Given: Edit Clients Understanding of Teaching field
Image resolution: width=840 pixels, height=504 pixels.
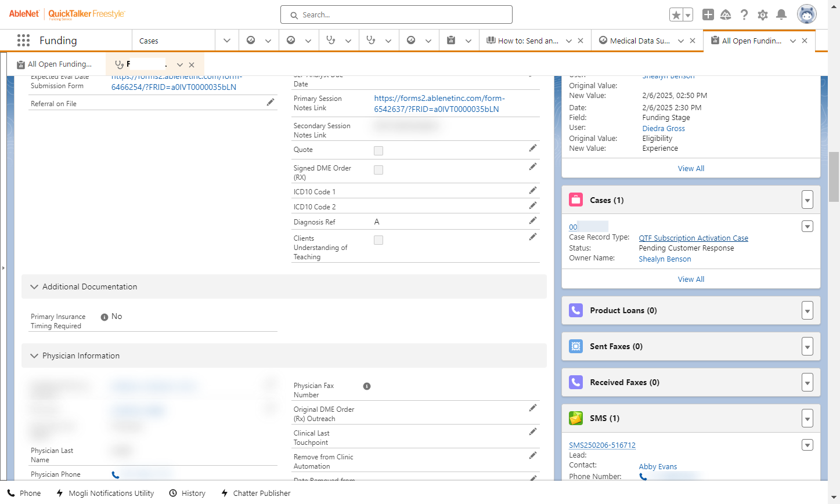Looking at the screenshot, I should tap(532, 237).
